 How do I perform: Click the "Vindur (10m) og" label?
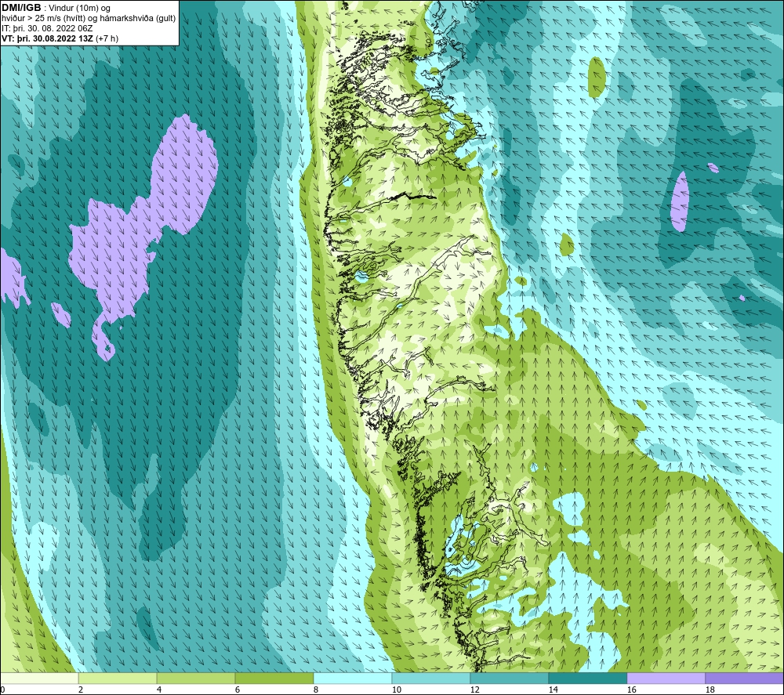(x=80, y=9)
